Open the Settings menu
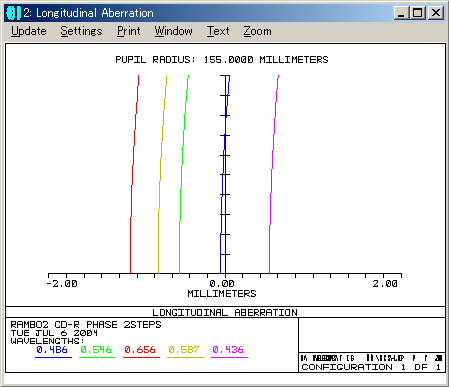The image size is (449, 387). [81, 31]
